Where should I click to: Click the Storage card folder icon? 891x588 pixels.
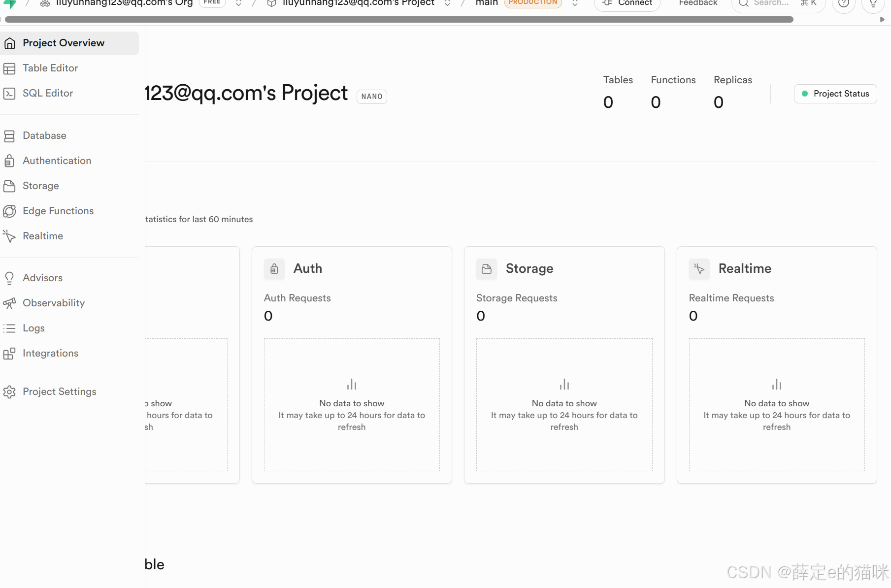(487, 269)
